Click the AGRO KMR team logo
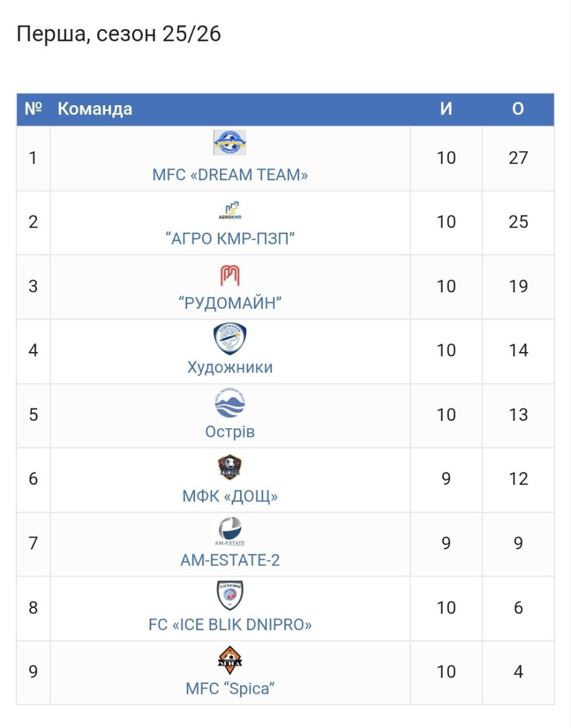 click(230, 210)
